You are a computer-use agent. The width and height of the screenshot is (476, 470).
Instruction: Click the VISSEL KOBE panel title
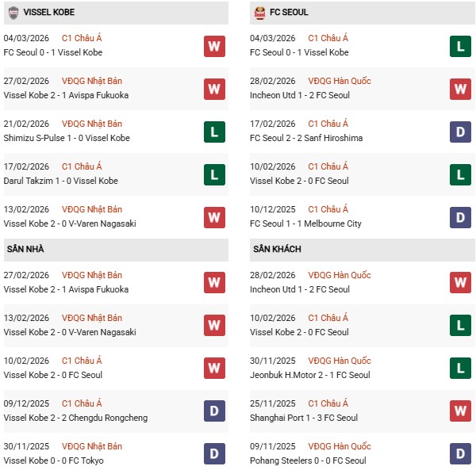tap(49, 13)
